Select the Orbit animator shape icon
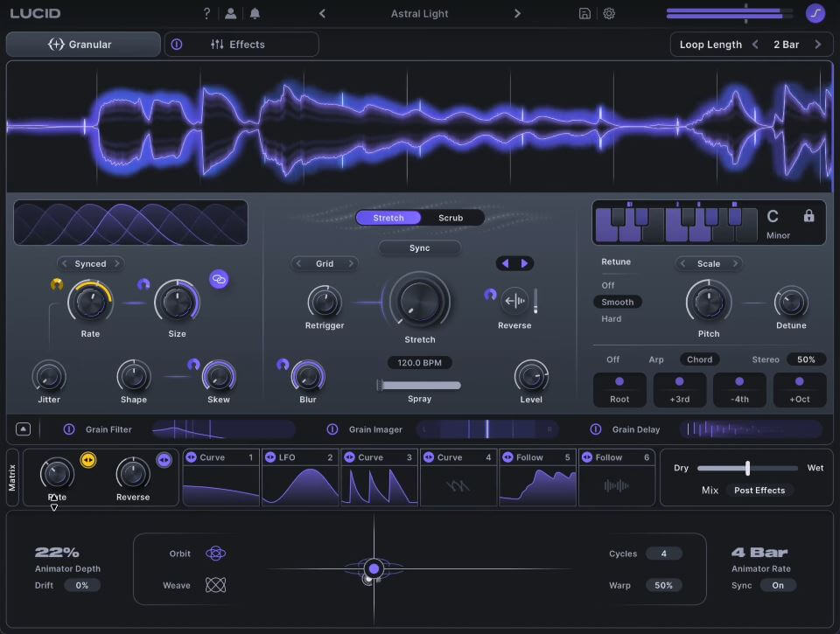The image size is (840, 634). coord(215,554)
